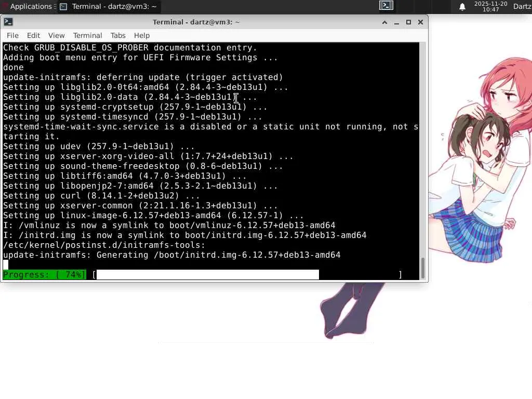The image size is (532, 399).
Task: Click 'Setting up xserver-xorg-video-all' line
Action: (148, 156)
